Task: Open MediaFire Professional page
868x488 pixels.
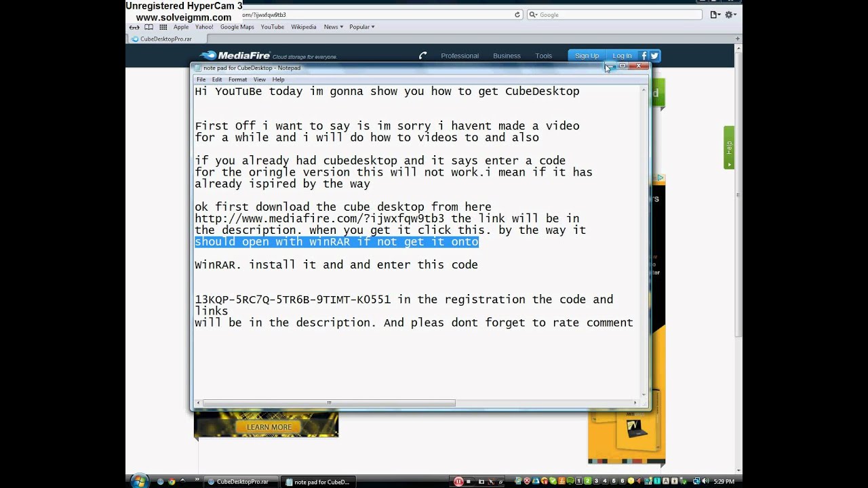Action: click(x=460, y=56)
